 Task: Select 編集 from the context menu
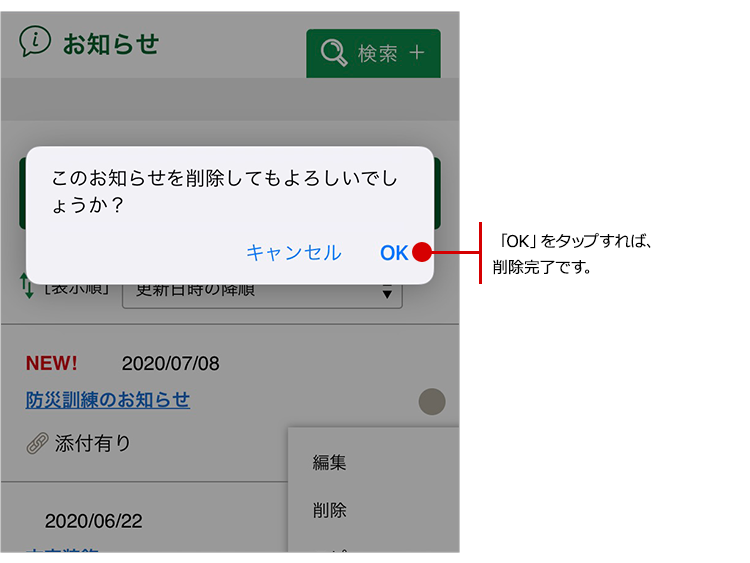coord(330,462)
